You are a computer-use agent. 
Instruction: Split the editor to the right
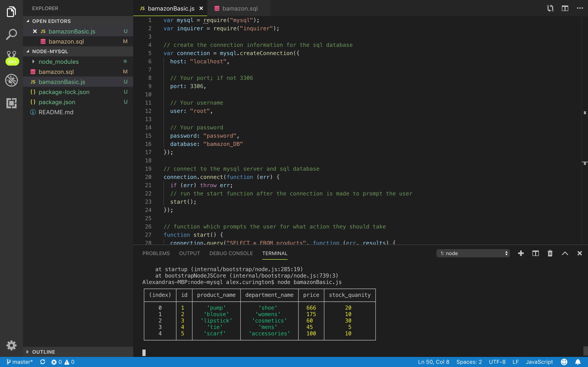[x=565, y=8]
